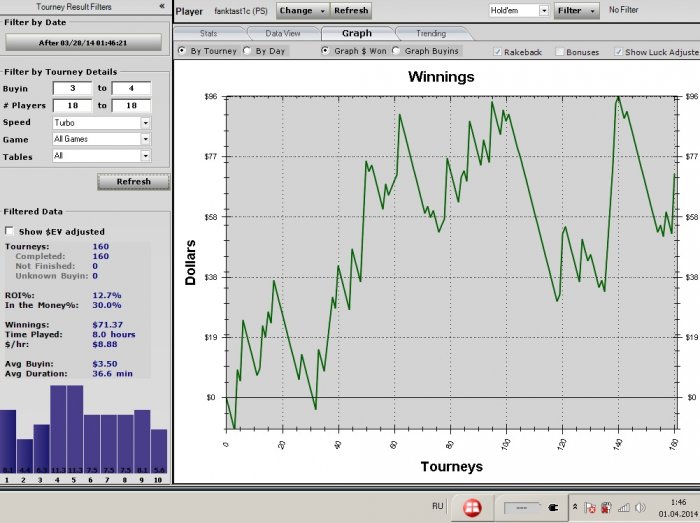This screenshot has width=700, height=523.
Task: Expand the Hold'em game type dropdown
Action: coord(544,10)
